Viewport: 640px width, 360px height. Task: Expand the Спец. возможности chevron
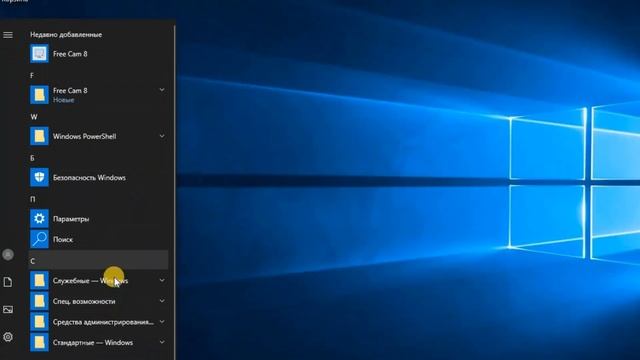tap(162, 301)
